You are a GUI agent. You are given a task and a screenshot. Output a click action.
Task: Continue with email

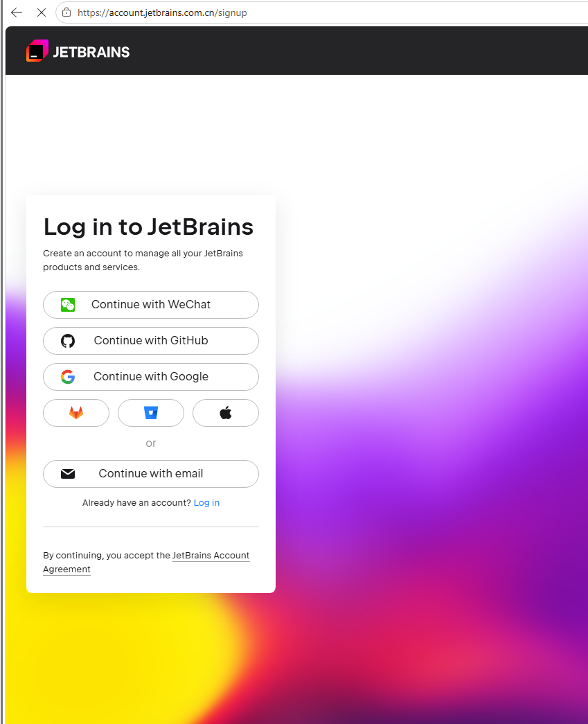[151, 474]
